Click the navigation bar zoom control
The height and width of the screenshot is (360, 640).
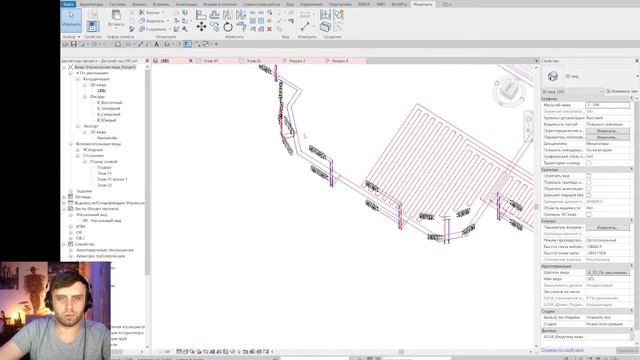point(529,131)
